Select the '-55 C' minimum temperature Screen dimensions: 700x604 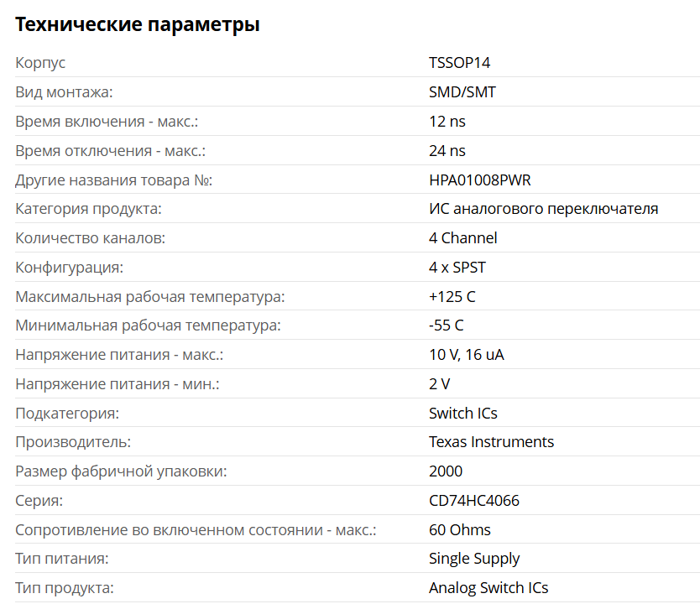446,325
